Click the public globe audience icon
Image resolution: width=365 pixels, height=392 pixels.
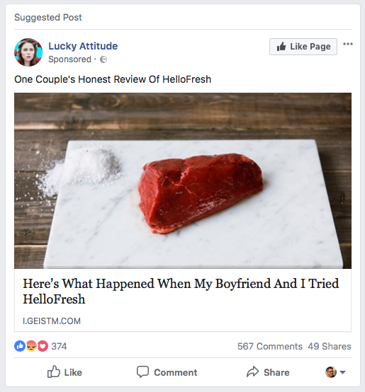coord(104,59)
